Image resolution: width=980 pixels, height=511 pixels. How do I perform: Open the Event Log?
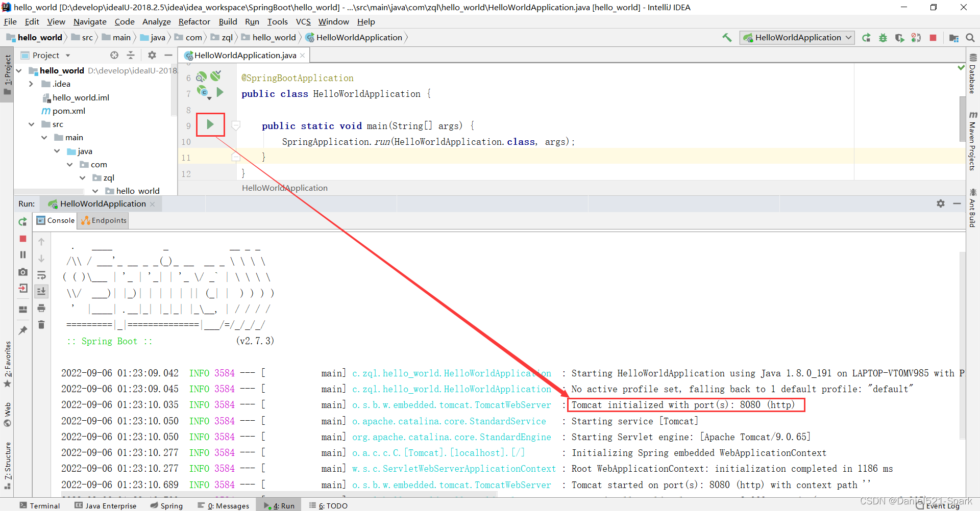[x=937, y=505]
